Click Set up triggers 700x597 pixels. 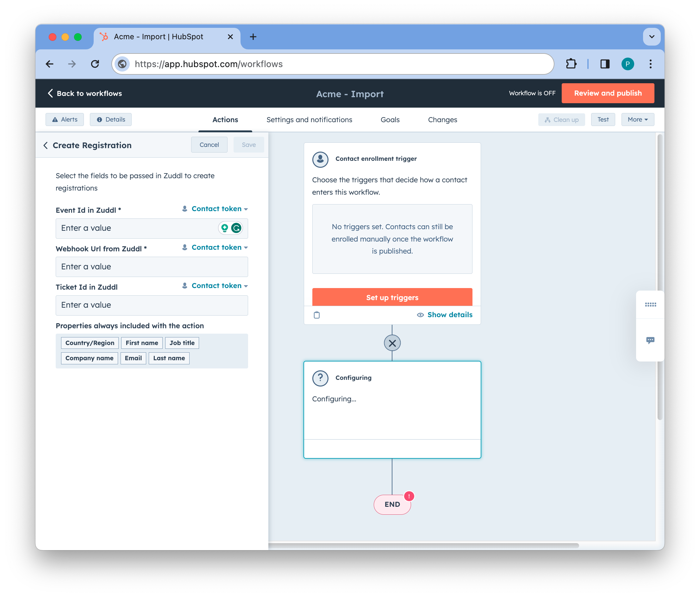pyautogui.click(x=392, y=297)
